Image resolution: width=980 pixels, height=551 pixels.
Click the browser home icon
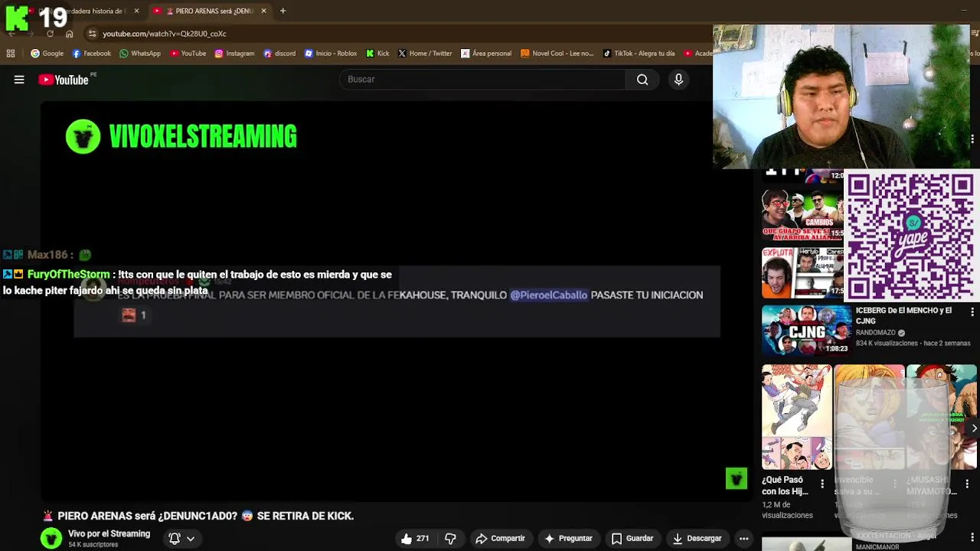pyautogui.click(x=69, y=34)
